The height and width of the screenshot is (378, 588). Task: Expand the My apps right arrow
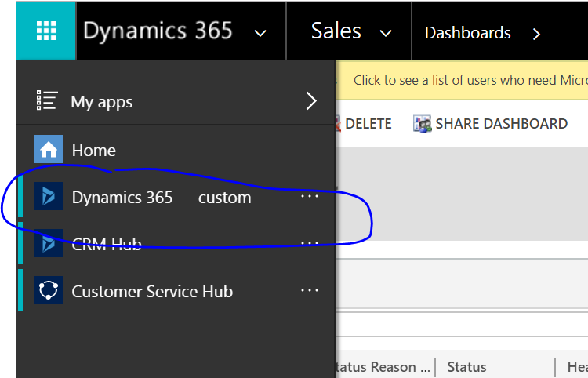click(x=311, y=101)
